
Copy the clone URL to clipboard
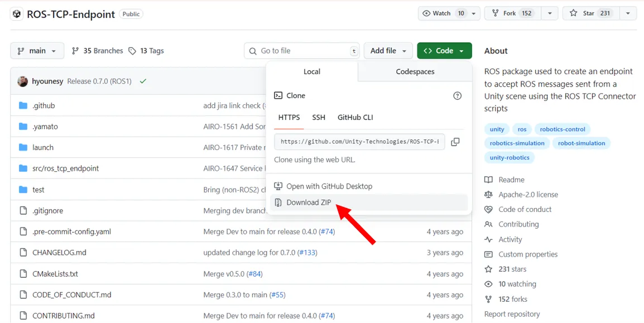[x=455, y=142]
